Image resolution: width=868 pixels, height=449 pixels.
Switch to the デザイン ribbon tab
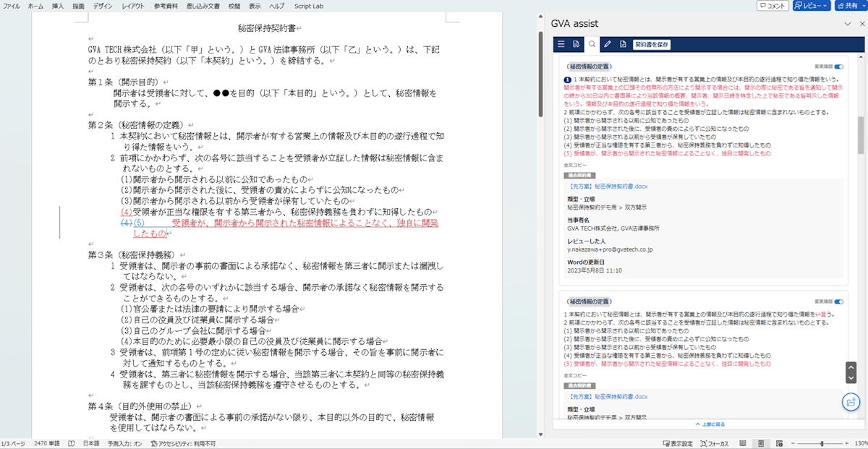tap(103, 6)
